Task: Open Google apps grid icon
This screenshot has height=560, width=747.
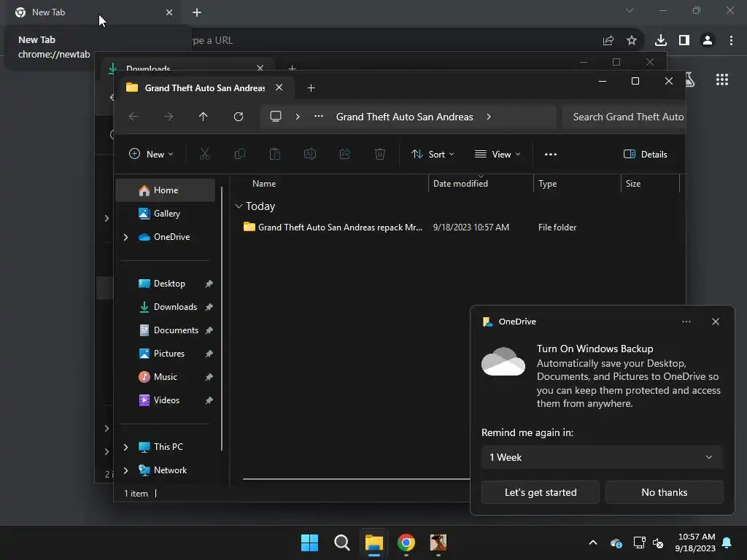Action: [722, 79]
